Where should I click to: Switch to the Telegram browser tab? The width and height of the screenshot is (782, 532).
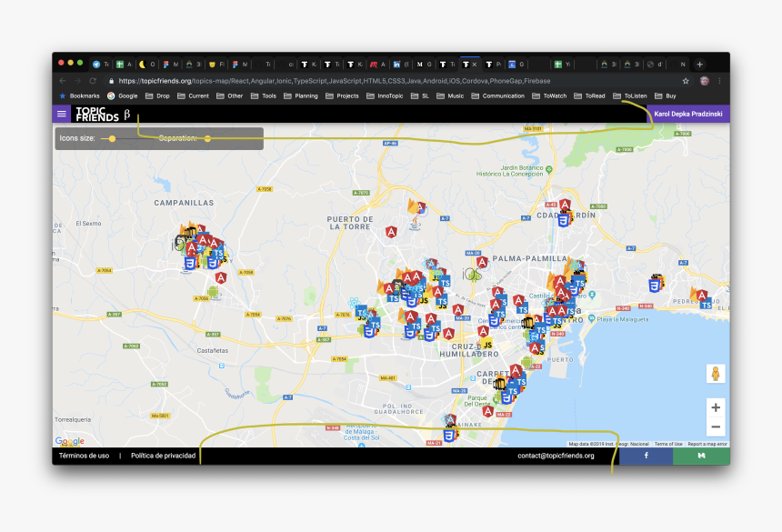(x=101, y=65)
